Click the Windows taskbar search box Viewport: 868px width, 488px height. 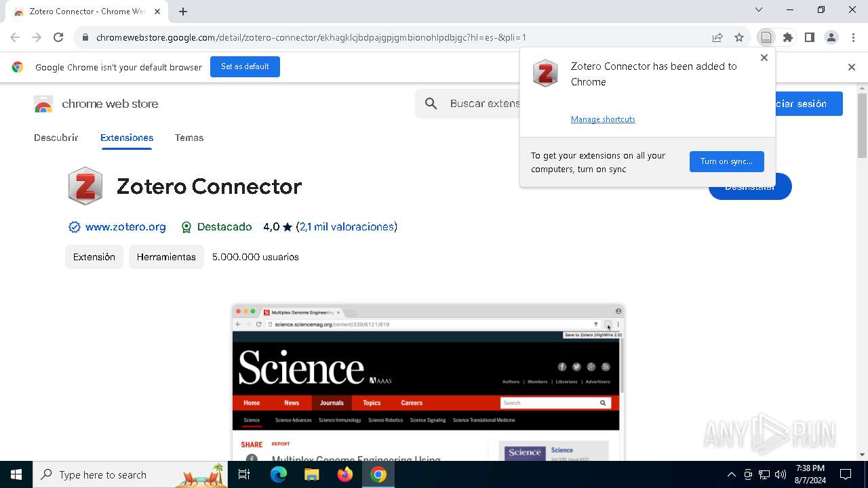click(x=130, y=474)
